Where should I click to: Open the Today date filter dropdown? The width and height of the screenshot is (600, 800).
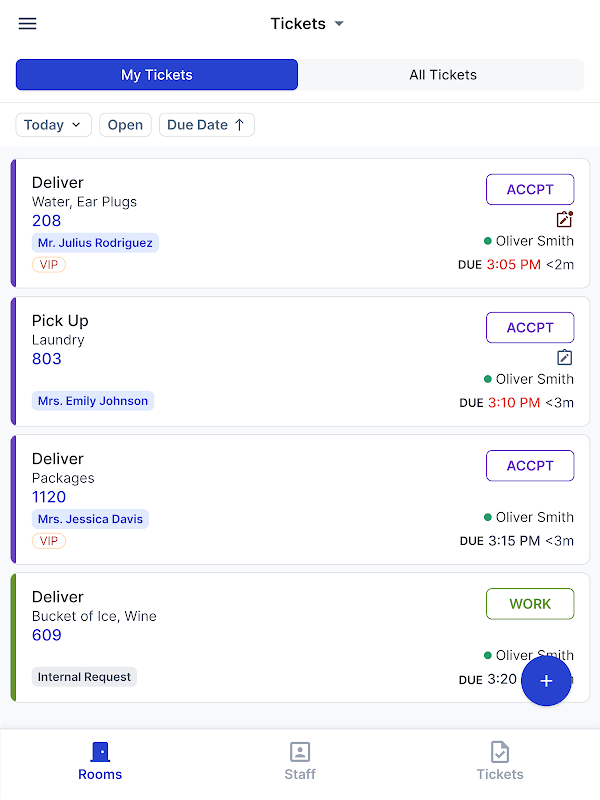(x=53, y=125)
